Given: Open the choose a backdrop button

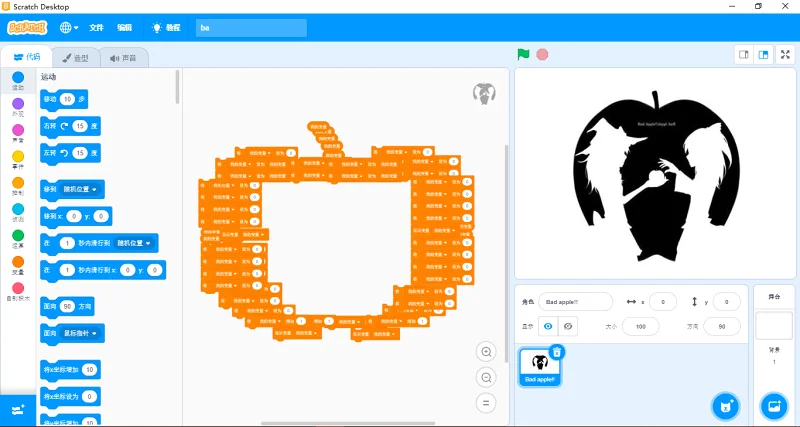Looking at the screenshot, I should [773, 406].
